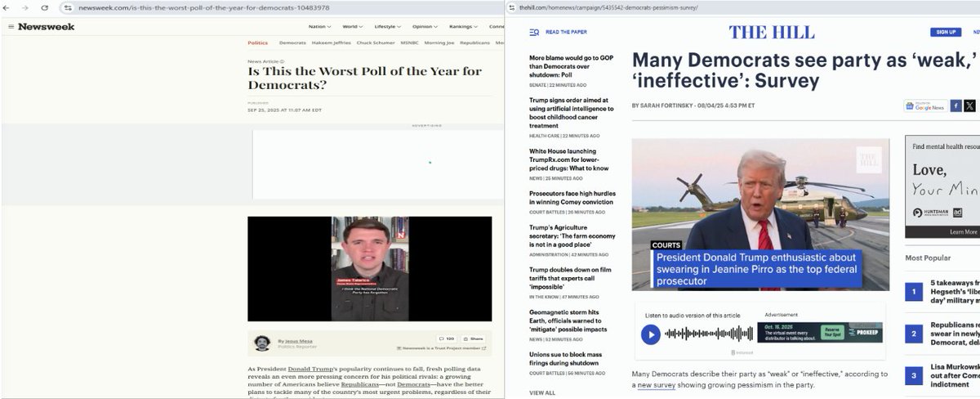
Task: Open MSNBC topic link
Action: pos(409,43)
